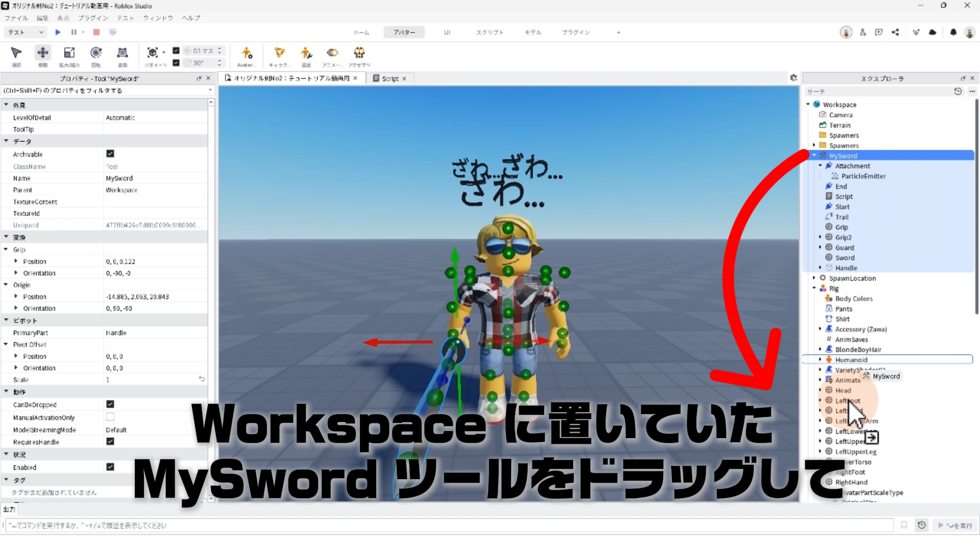Expand the Grip Position property
This screenshot has width=980, height=551.
click(16, 261)
